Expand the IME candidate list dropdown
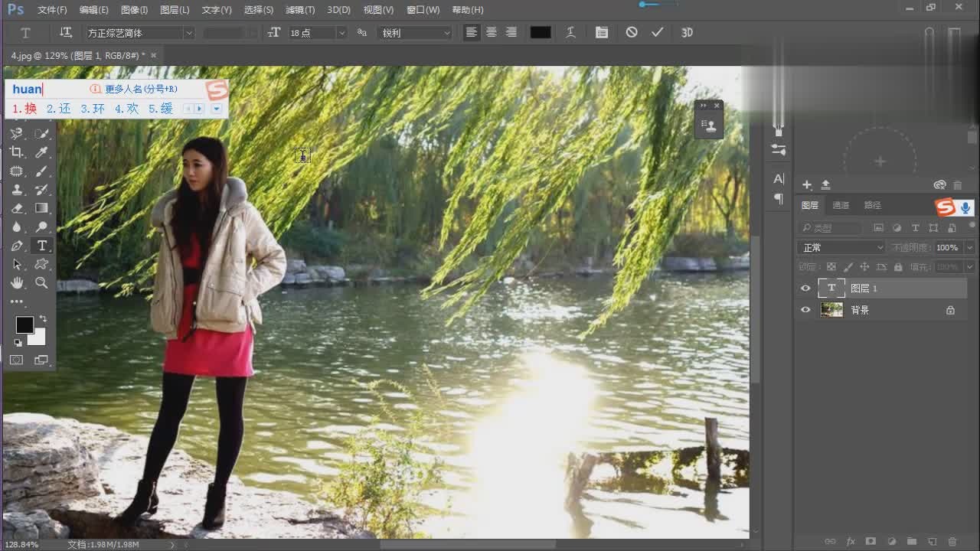The image size is (980, 551). 217,109
